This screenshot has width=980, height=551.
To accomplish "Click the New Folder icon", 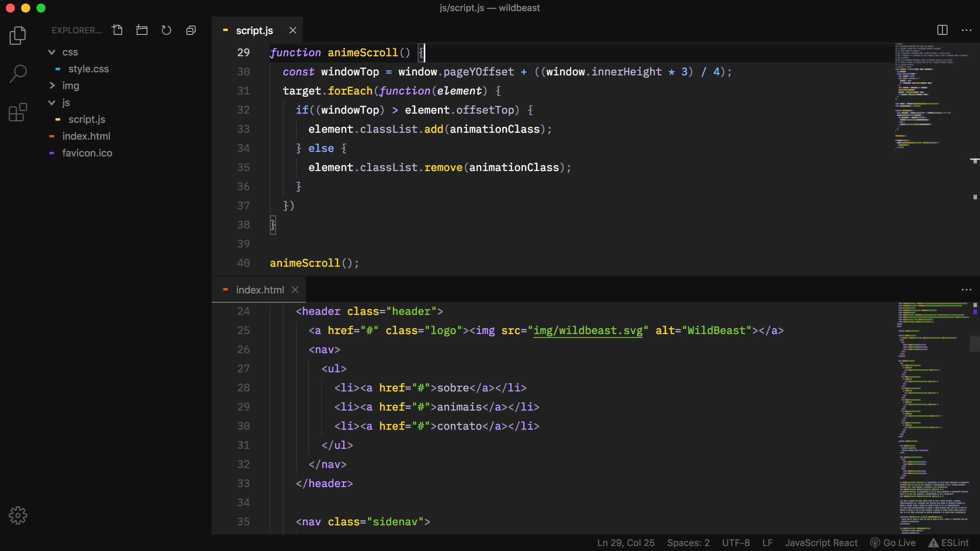I will coord(142,30).
